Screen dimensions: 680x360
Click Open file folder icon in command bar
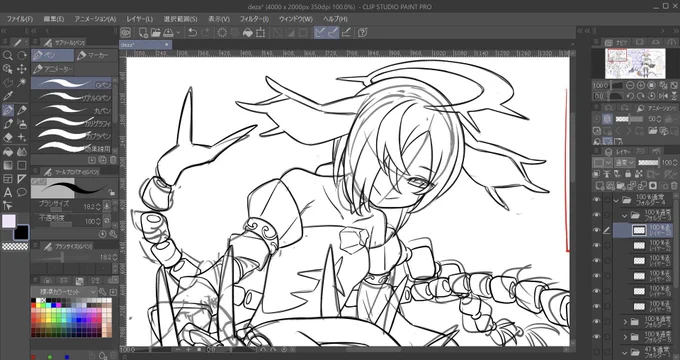click(x=156, y=33)
